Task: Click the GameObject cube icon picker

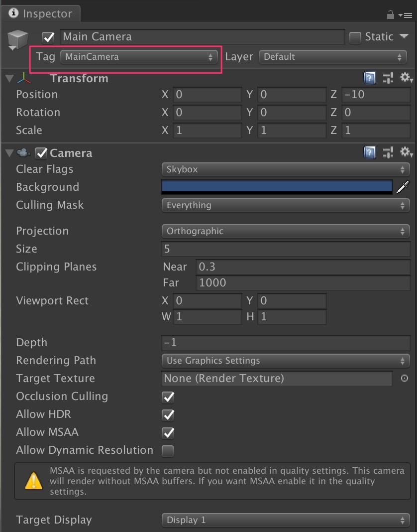Action: coord(17,39)
